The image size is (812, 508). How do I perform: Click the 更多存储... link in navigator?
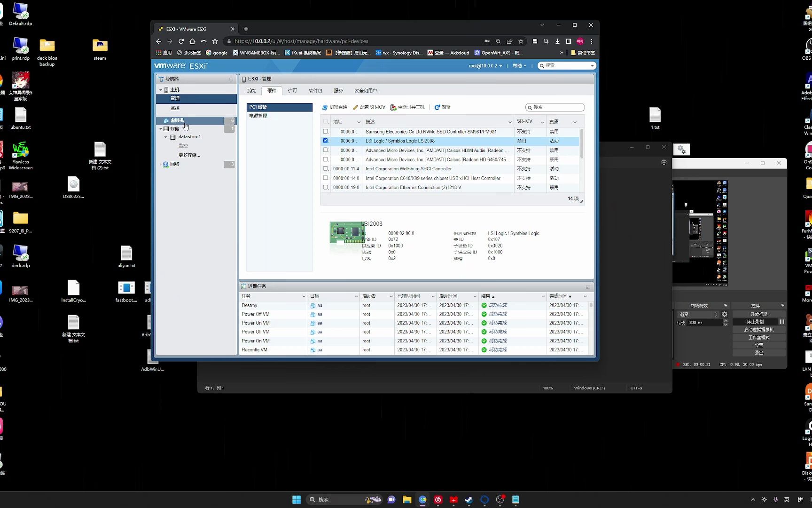(189, 154)
